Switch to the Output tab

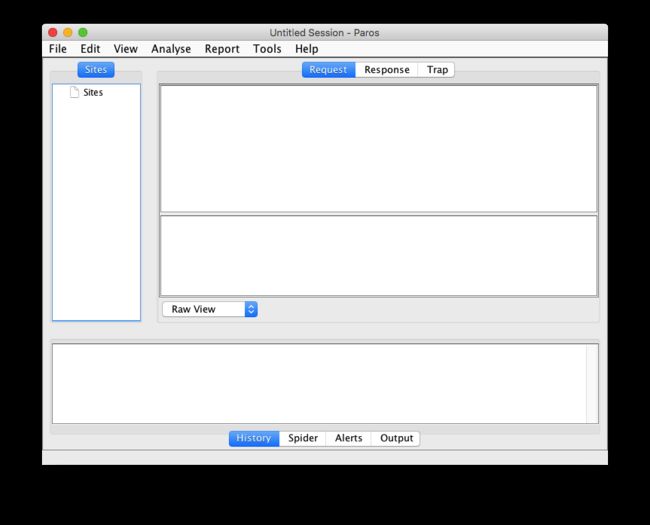pyautogui.click(x=396, y=438)
